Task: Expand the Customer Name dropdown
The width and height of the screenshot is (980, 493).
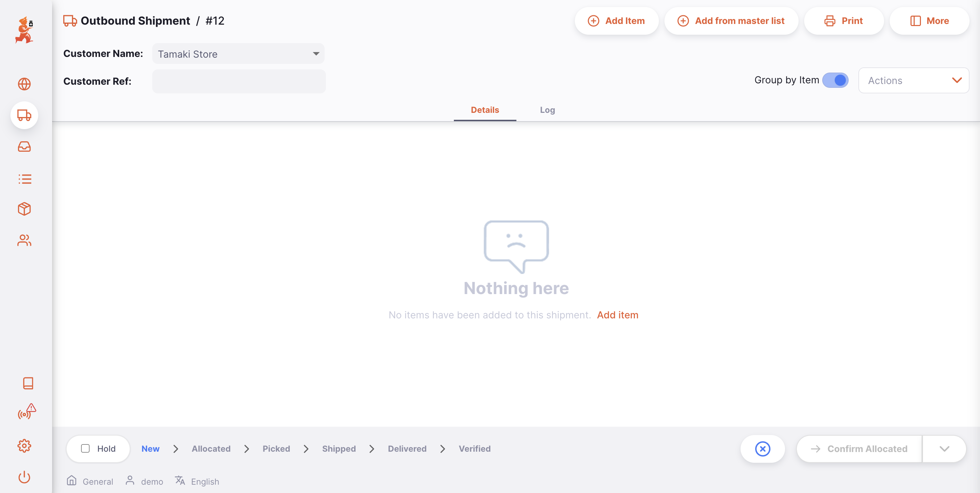Action: coord(316,53)
